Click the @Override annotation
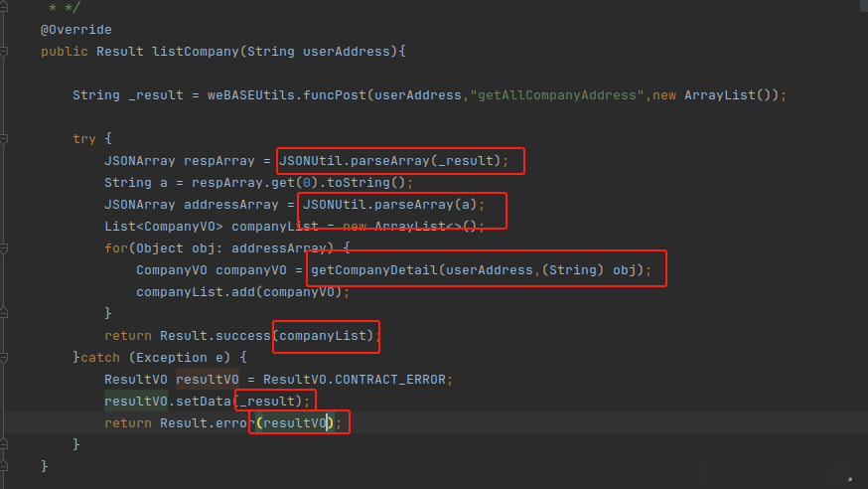The image size is (868, 489). click(x=75, y=30)
